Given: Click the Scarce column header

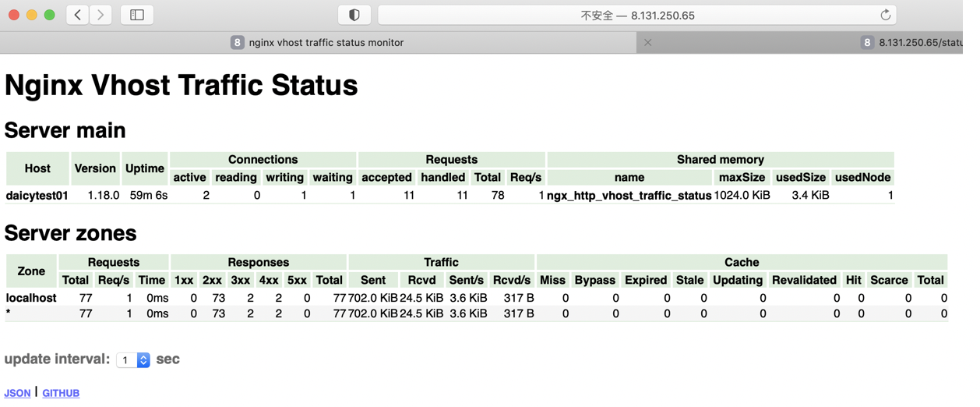Looking at the screenshot, I should tap(889, 281).
